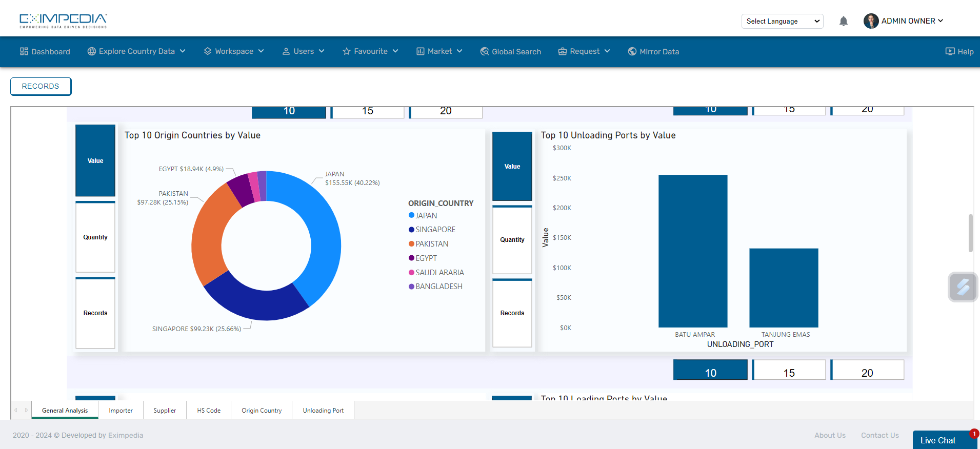Open Live Chat button
The image size is (980, 449).
click(944, 440)
